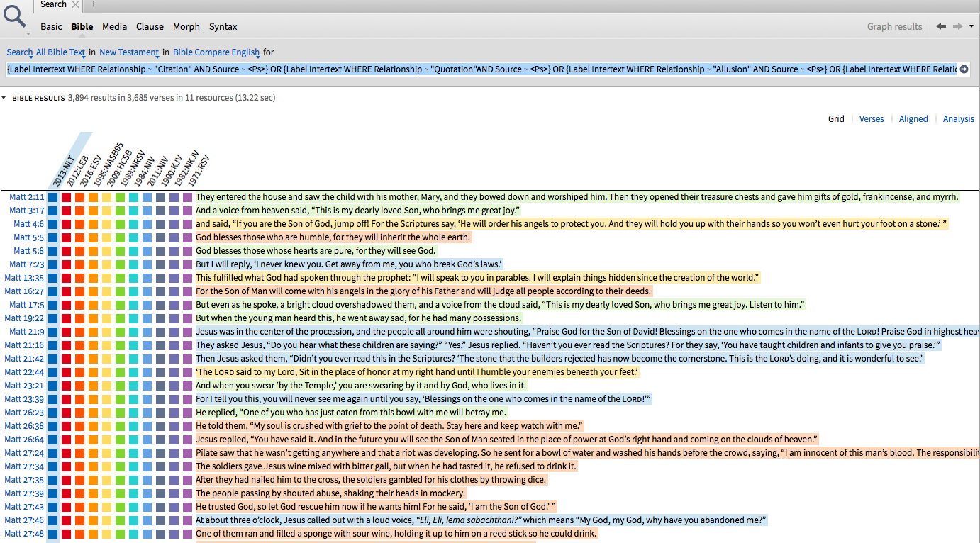Click inside the search query field
The image size is (980, 543).
[x=482, y=69]
